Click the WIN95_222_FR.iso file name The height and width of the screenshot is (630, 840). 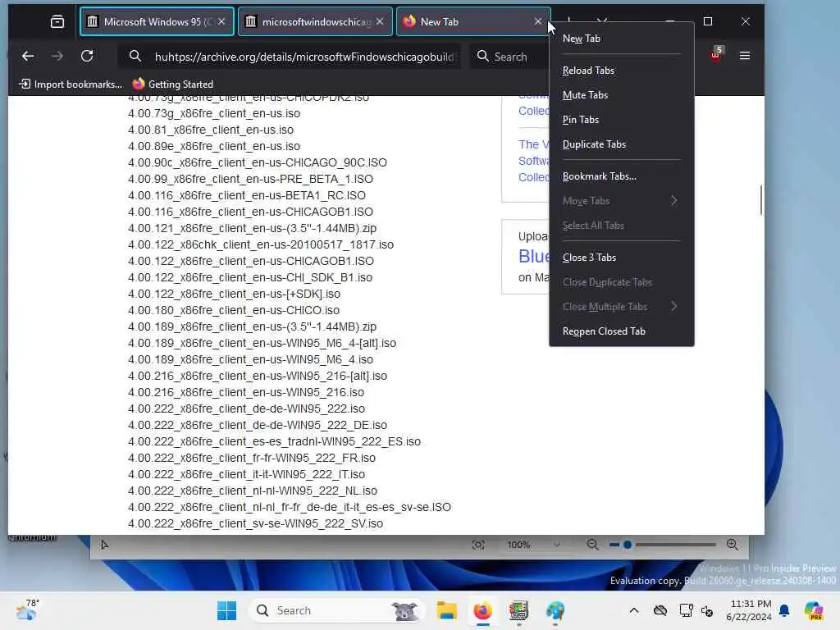252,458
